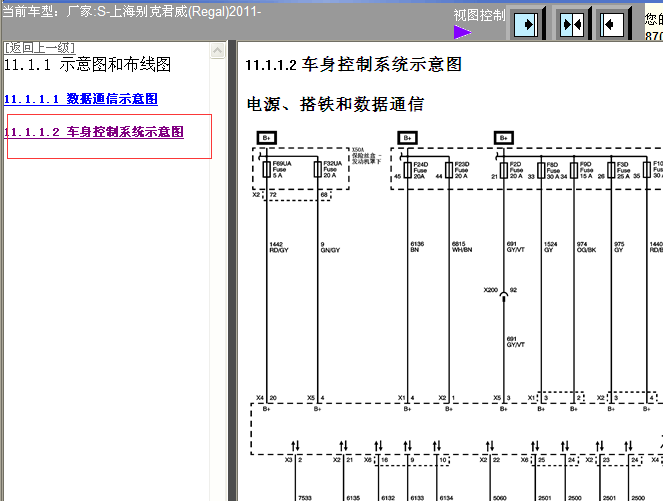Click the split-center view control icon

(x=572, y=25)
